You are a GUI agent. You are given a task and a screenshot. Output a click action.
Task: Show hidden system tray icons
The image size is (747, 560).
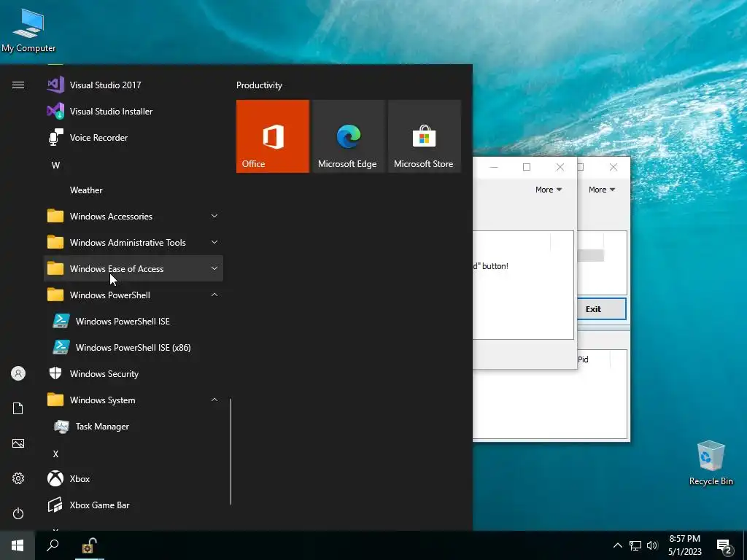(x=617, y=545)
